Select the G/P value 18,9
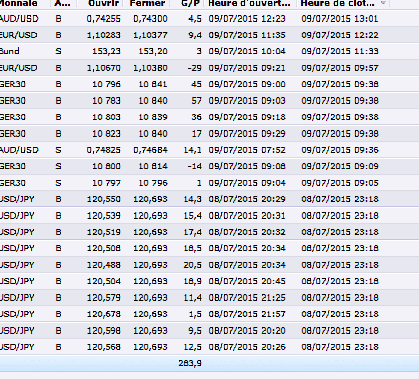This screenshot has width=419, height=379. [193, 281]
